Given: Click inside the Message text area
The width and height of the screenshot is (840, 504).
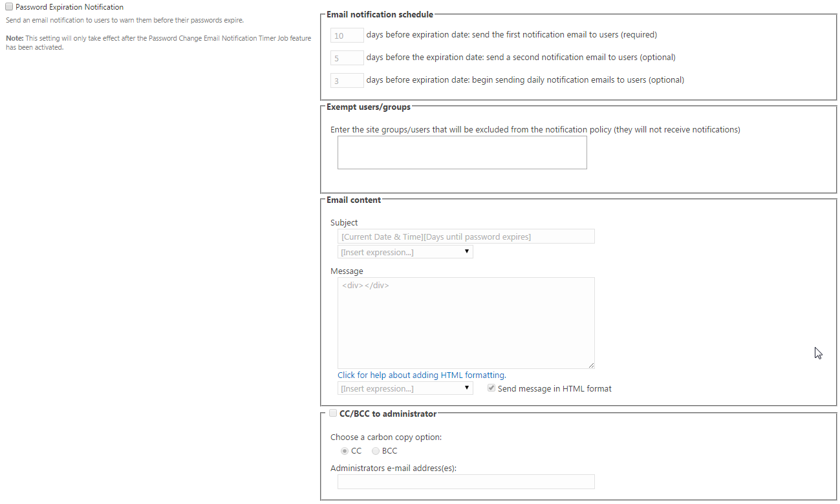Looking at the screenshot, I should click(x=466, y=323).
